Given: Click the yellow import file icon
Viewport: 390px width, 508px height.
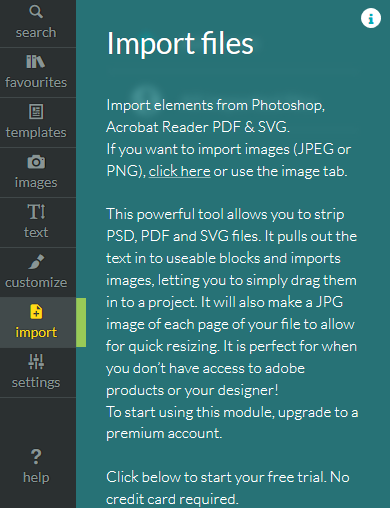Looking at the screenshot, I should [x=36, y=312].
